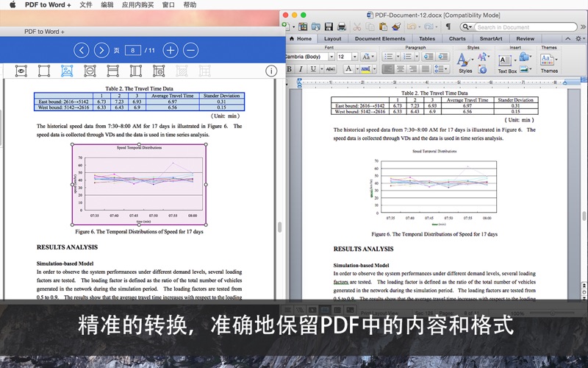Copy selection with the Copy icon in Word
Image resolution: width=588 pixels, height=368 pixels.
[x=370, y=26]
